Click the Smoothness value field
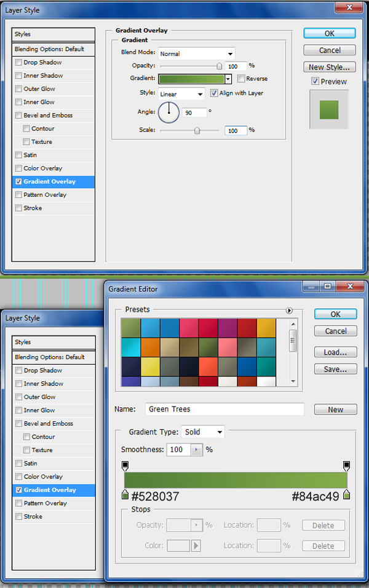369x588 pixels. [179, 450]
